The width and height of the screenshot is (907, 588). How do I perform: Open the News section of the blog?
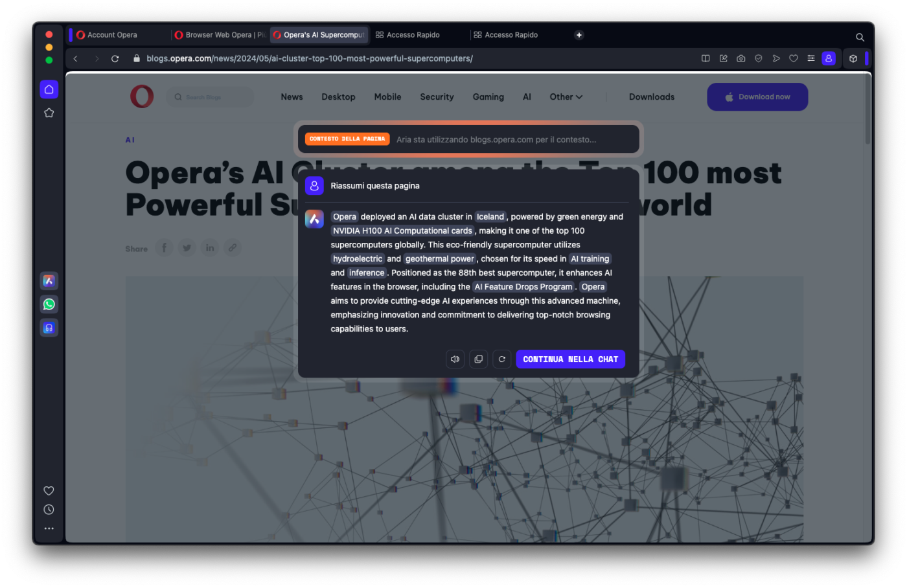tap(292, 96)
